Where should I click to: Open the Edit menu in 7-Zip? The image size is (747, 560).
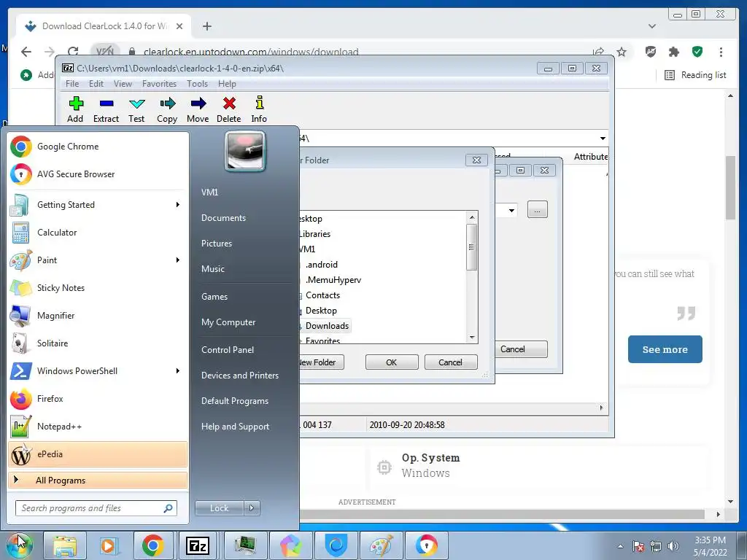96,84
